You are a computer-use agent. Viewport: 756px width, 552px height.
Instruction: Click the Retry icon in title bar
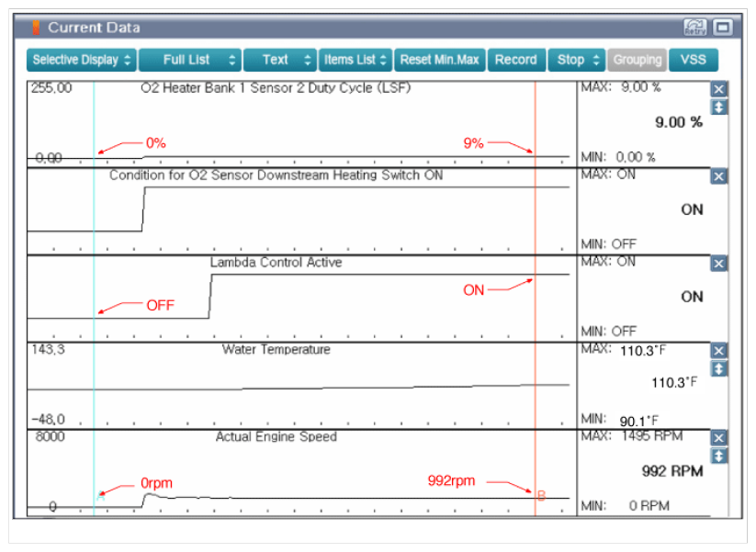(x=694, y=27)
